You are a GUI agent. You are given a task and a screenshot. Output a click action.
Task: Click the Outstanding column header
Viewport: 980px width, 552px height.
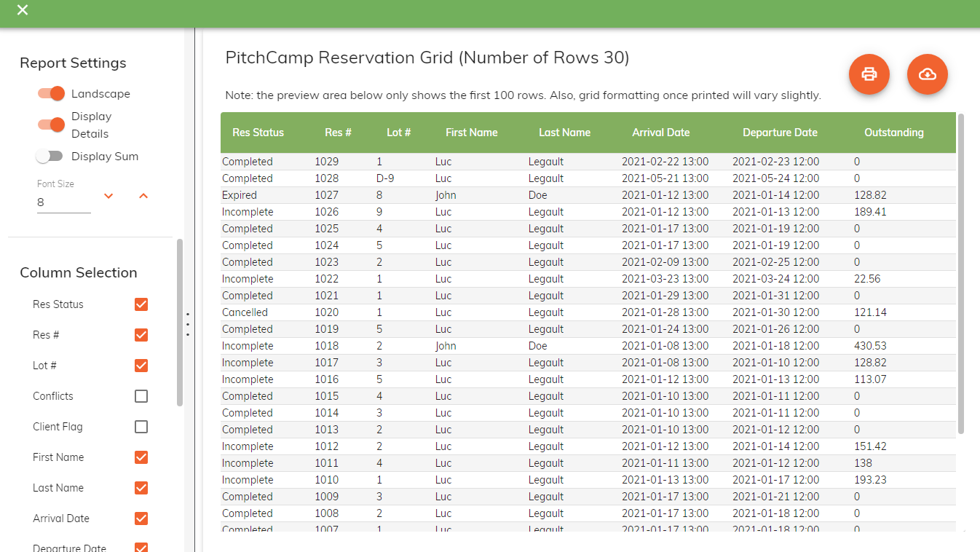click(894, 133)
